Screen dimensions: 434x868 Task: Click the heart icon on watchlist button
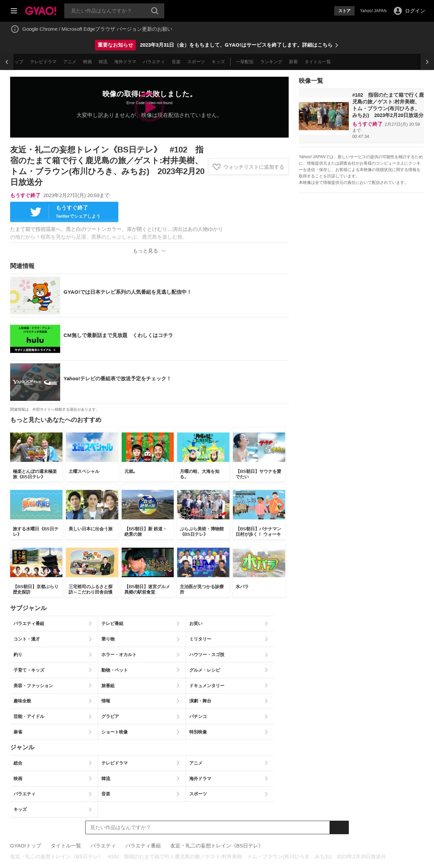coord(217,167)
